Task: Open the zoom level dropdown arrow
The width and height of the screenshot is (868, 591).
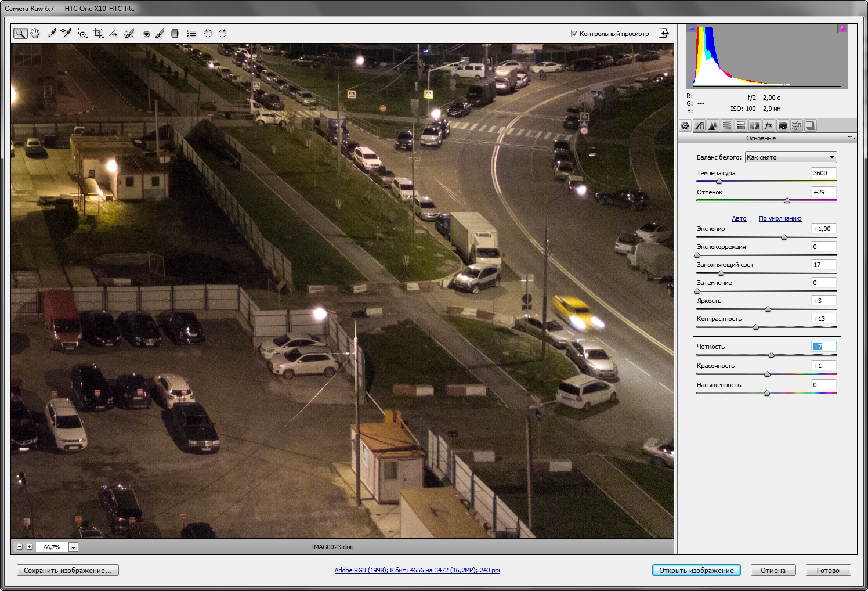Action: tap(73, 547)
